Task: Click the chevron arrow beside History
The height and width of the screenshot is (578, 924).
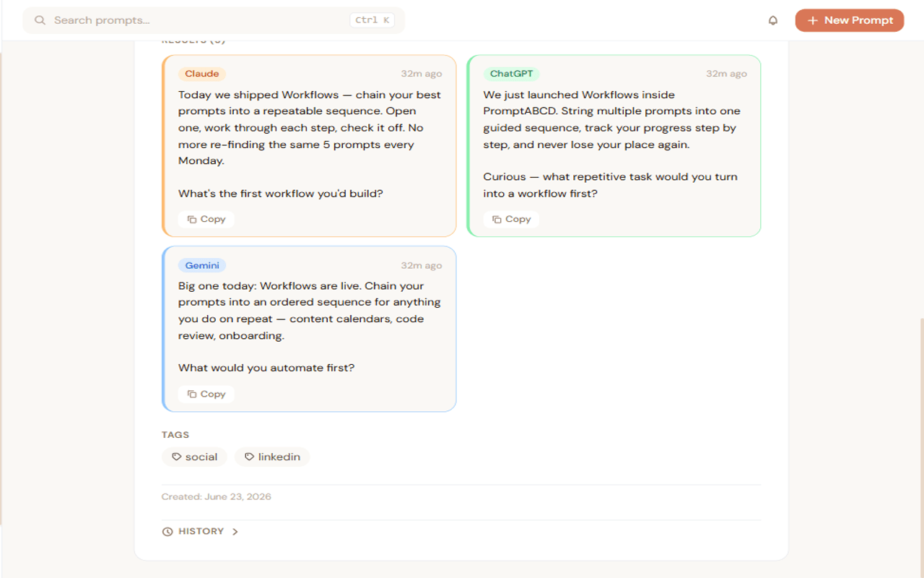Action: (x=235, y=532)
